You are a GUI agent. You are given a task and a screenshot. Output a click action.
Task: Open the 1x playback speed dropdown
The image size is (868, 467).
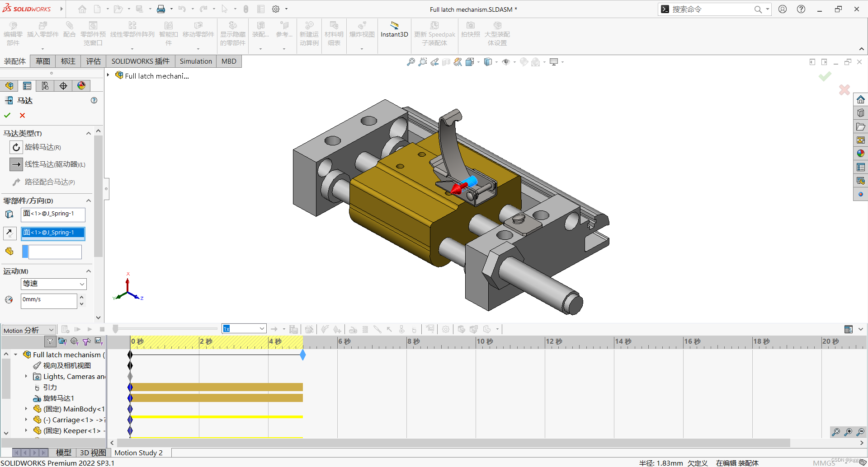(261, 328)
